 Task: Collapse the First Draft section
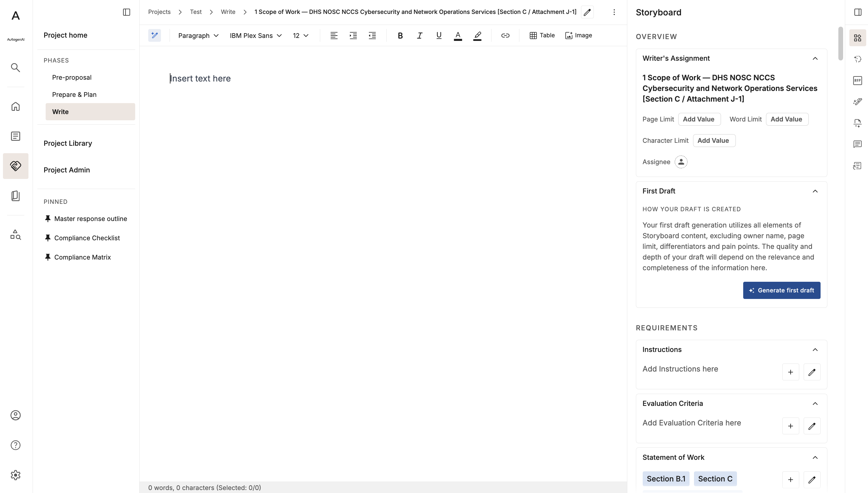[815, 191]
